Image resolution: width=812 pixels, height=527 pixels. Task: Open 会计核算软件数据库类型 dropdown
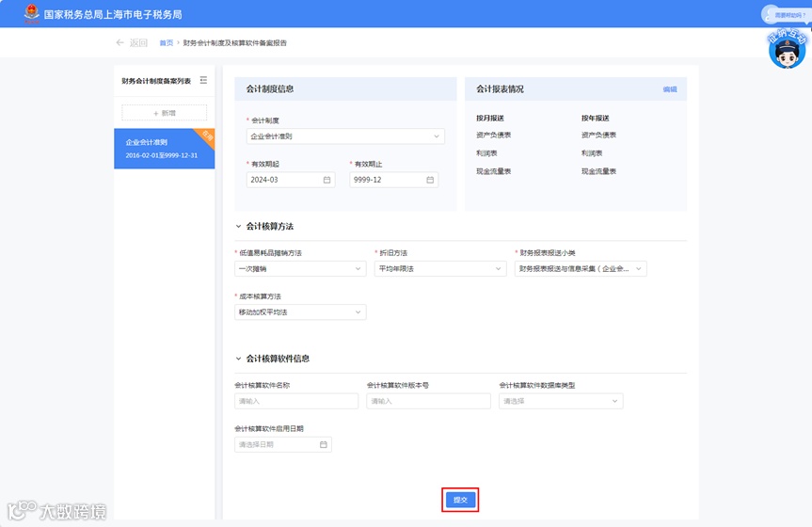pos(561,401)
